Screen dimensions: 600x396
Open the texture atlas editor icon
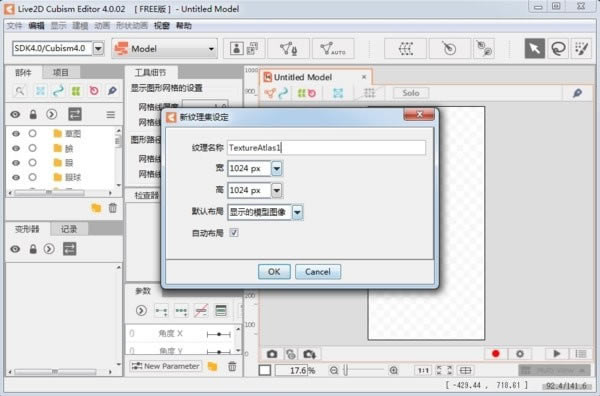(253, 49)
